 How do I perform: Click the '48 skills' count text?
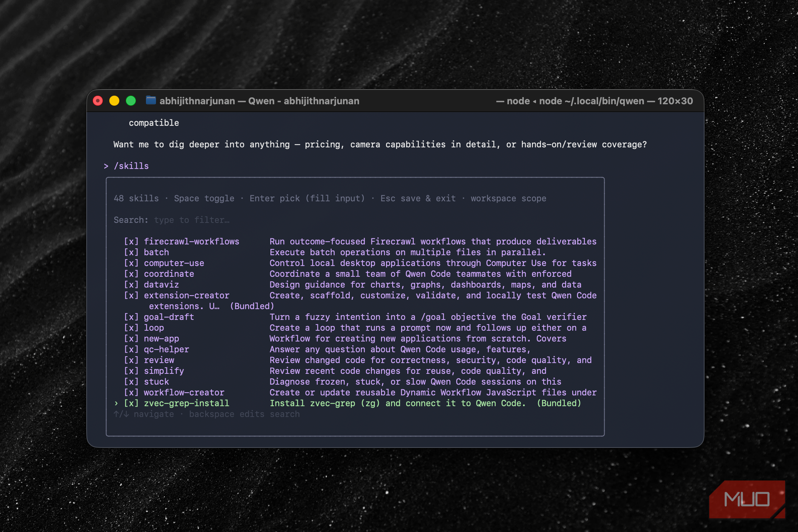[x=136, y=198]
